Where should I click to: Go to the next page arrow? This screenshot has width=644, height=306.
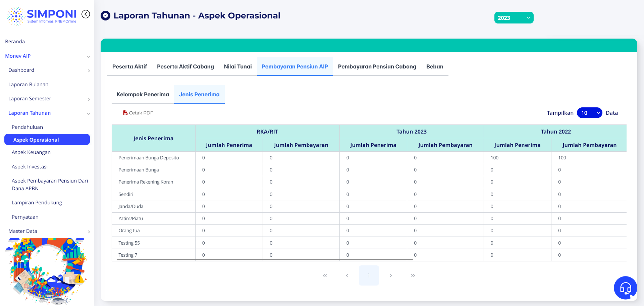pyautogui.click(x=391, y=275)
